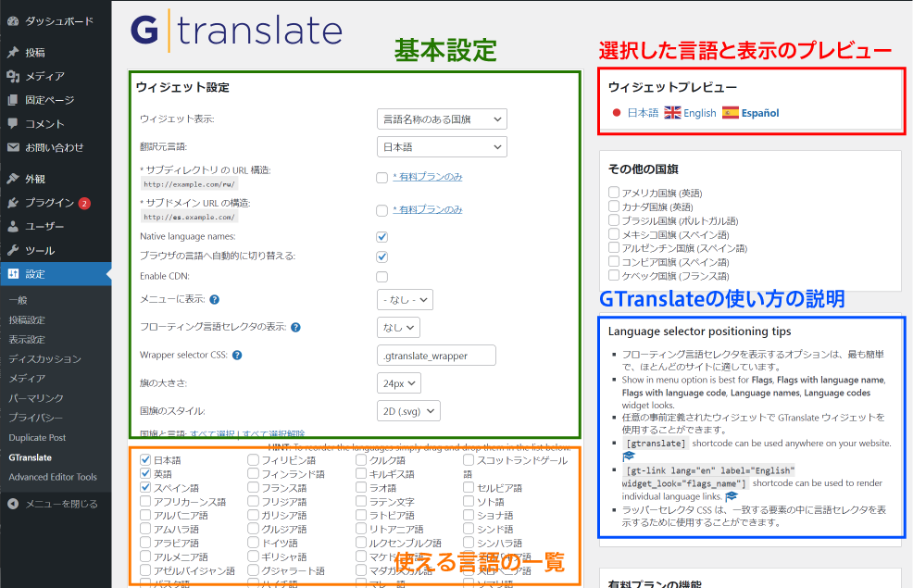Open the 翻訳元言語 dropdown showing 日本語
The width and height of the screenshot is (913, 588).
[442, 146]
